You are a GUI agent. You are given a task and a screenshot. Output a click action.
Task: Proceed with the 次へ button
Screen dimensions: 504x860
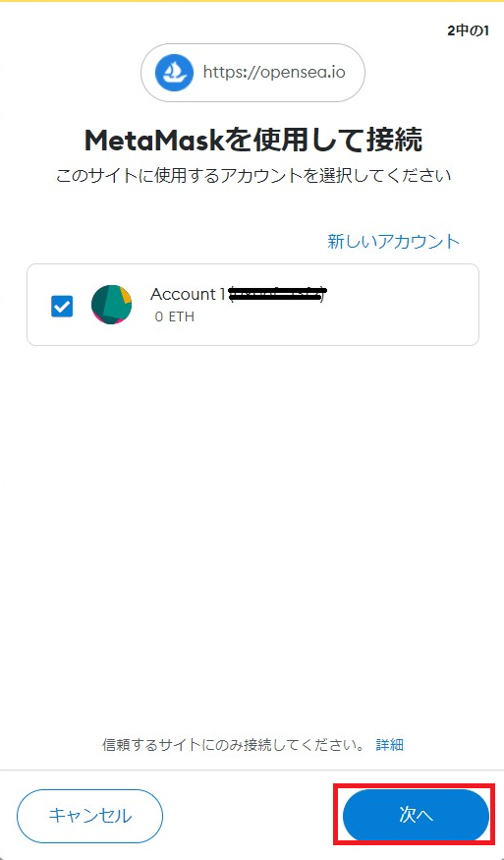416,816
